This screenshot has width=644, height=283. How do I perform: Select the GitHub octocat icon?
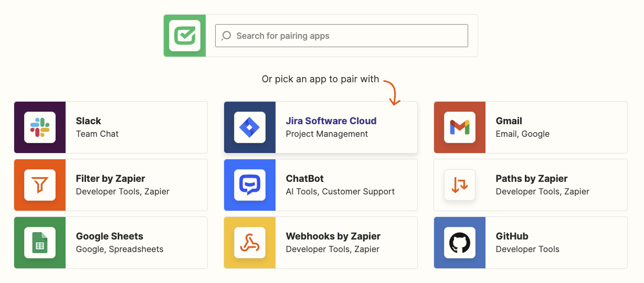(460, 243)
